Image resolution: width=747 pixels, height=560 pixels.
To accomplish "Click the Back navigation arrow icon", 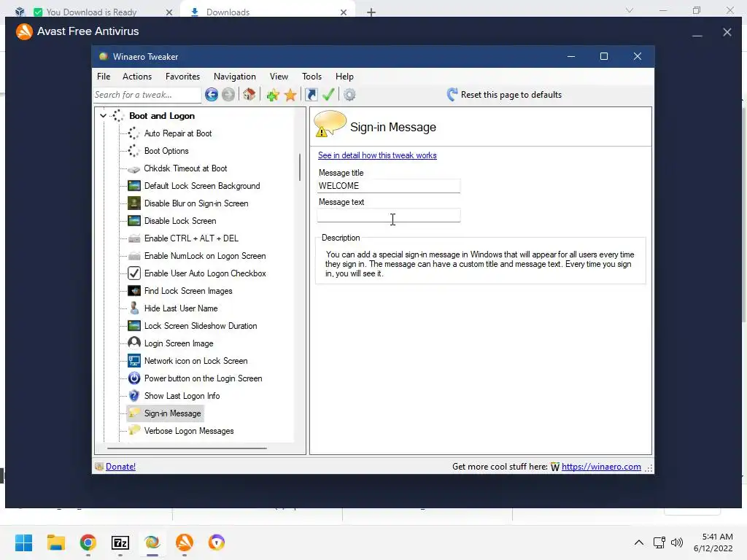I will pos(212,95).
